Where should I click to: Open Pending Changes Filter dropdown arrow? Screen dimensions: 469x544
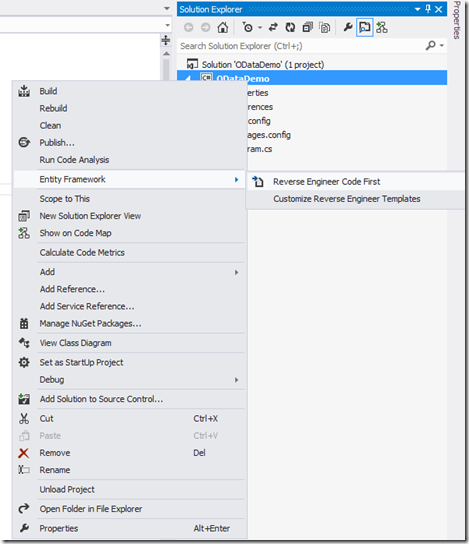coord(260,28)
